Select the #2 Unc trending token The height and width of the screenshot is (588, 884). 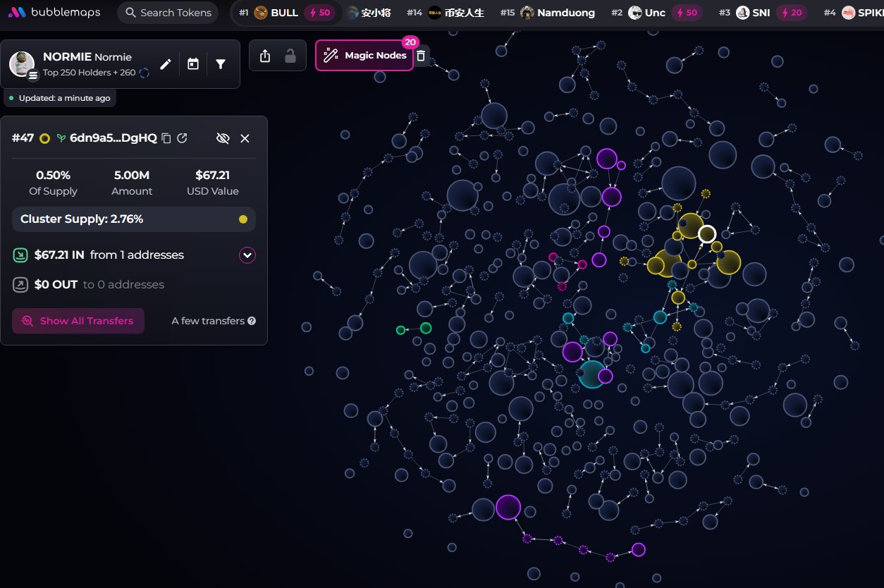(655, 13)
